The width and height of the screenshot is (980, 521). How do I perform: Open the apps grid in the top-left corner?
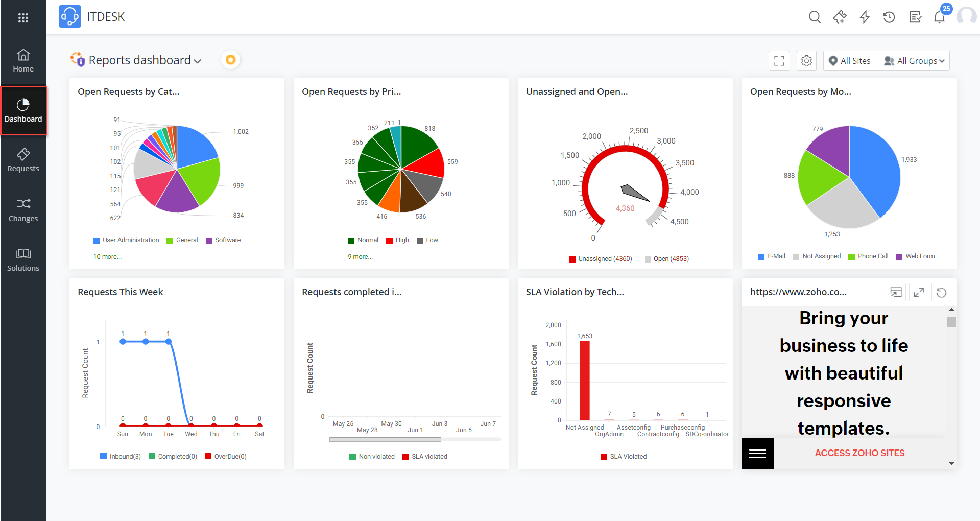[23, 17]
